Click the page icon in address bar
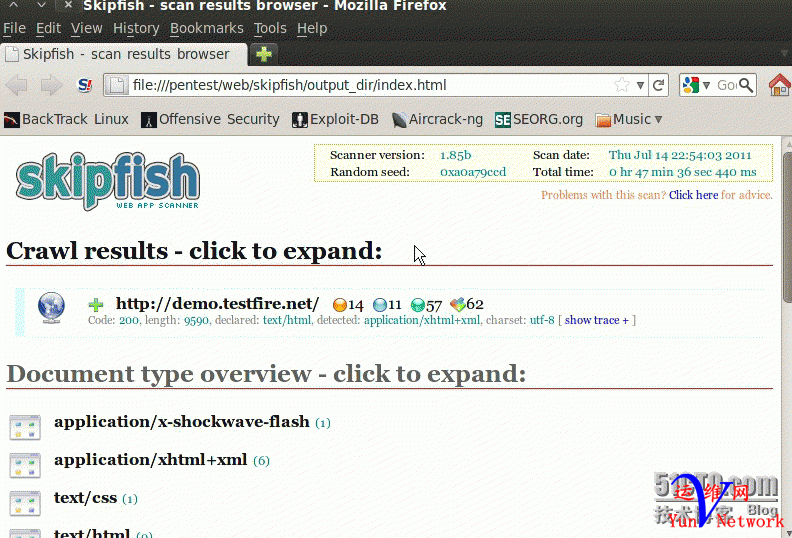792x538 pixels. pos(117,85)
